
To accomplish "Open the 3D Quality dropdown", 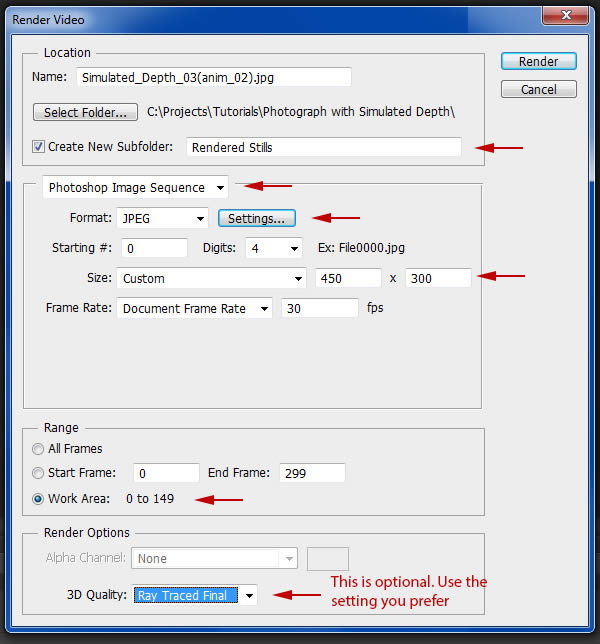I will [x=195, y=595].
